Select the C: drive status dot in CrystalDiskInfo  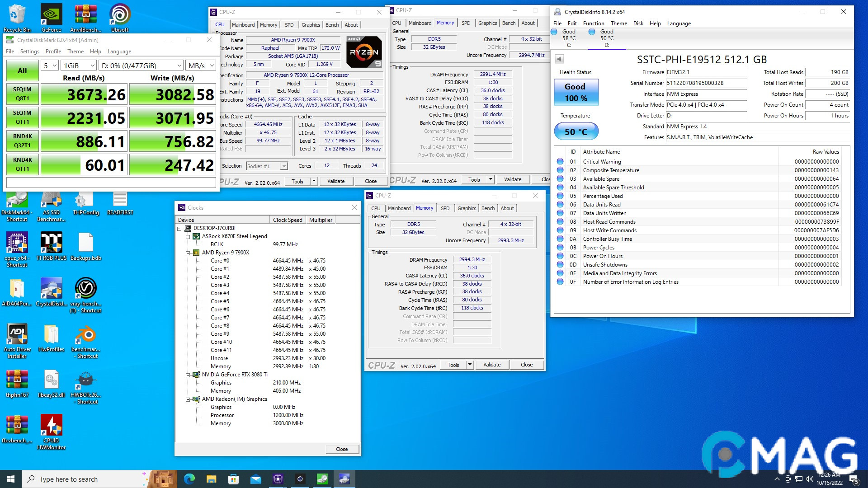point(555,31)
